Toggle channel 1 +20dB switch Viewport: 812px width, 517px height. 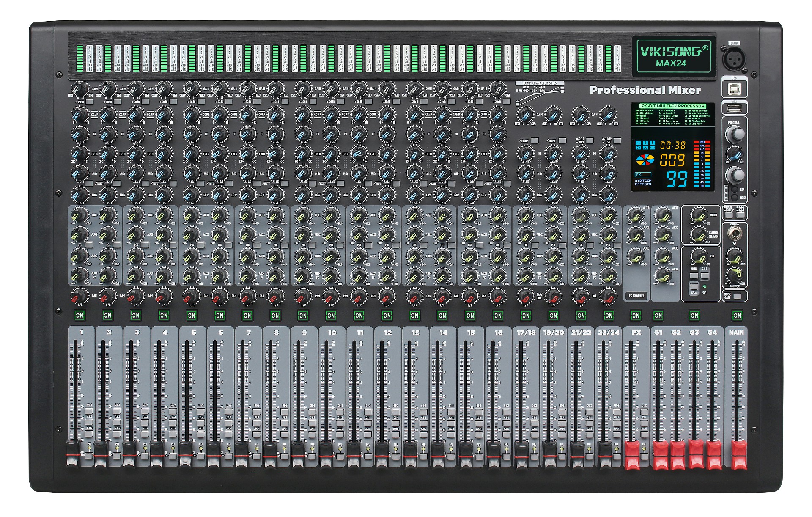[90, 102]
